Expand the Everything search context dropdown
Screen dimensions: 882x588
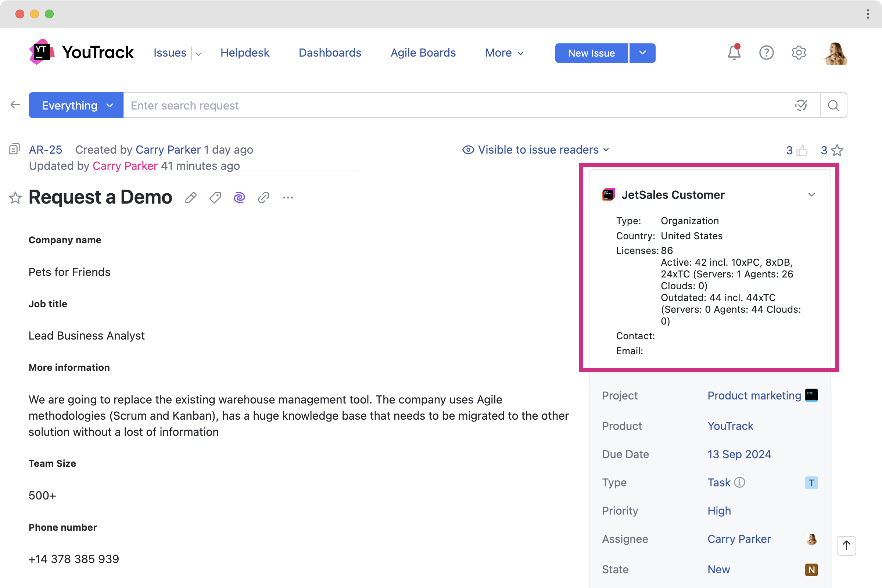76,105
